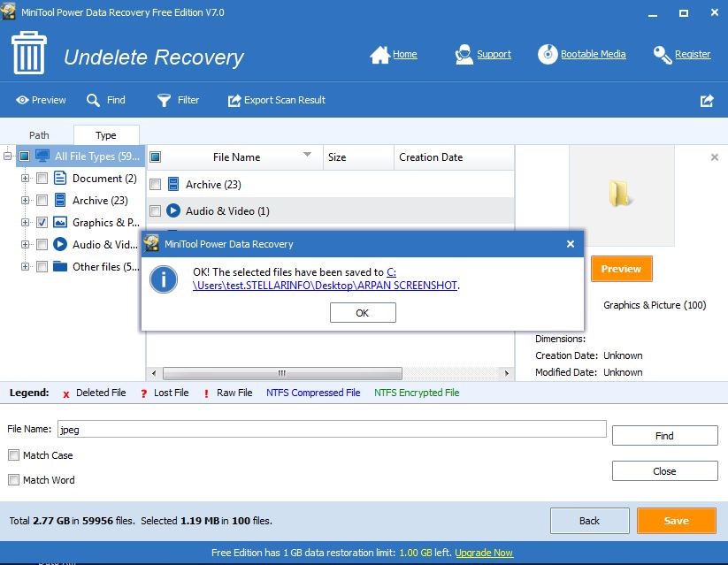Enable the Match Word checkbox
Image resolution: width=728 pixels, height=565 pixels.
pos(13,479)
